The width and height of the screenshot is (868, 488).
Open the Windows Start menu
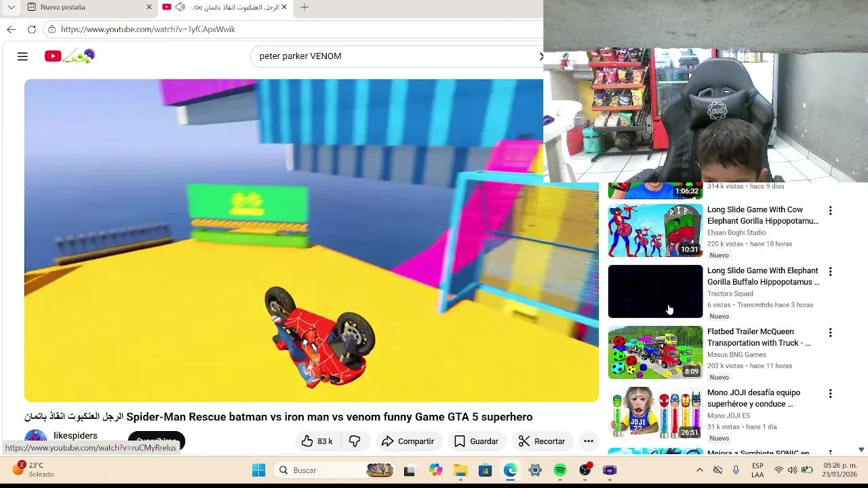[x=258, y=470]
